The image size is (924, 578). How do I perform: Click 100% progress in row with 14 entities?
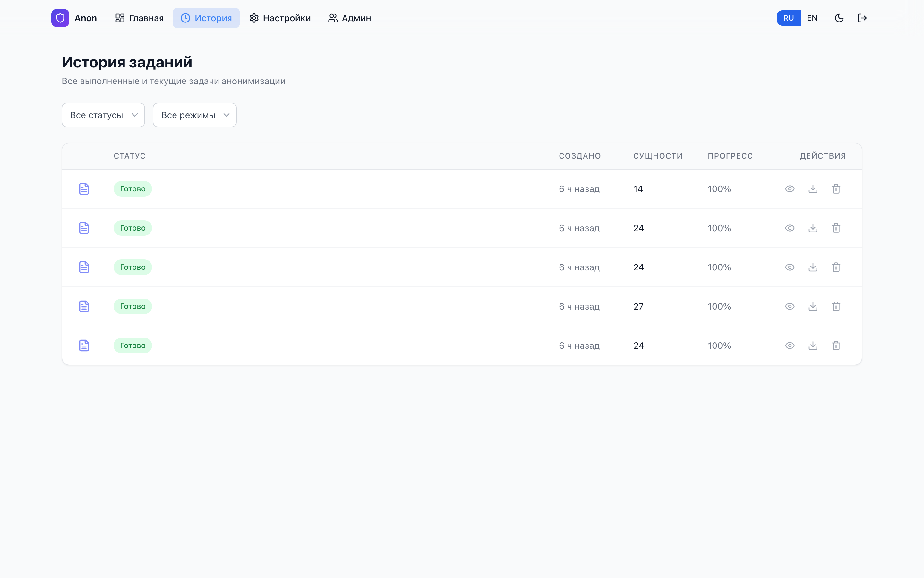click(719, 189)
